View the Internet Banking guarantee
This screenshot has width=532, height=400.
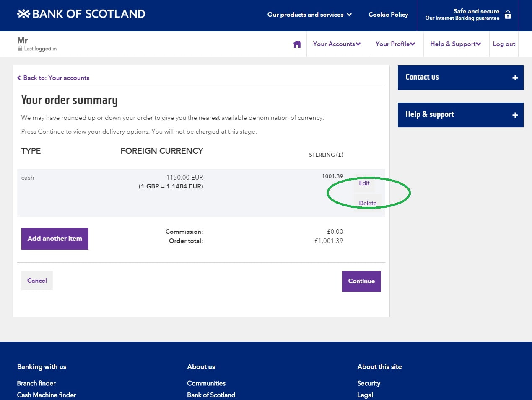pos(462,18)
